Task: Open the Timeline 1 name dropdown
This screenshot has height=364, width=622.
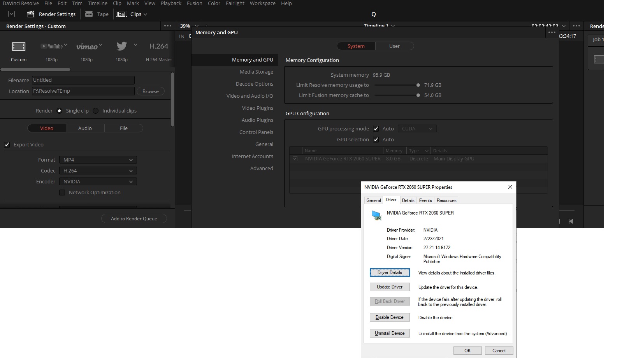Action: click(x=393, y=26)
